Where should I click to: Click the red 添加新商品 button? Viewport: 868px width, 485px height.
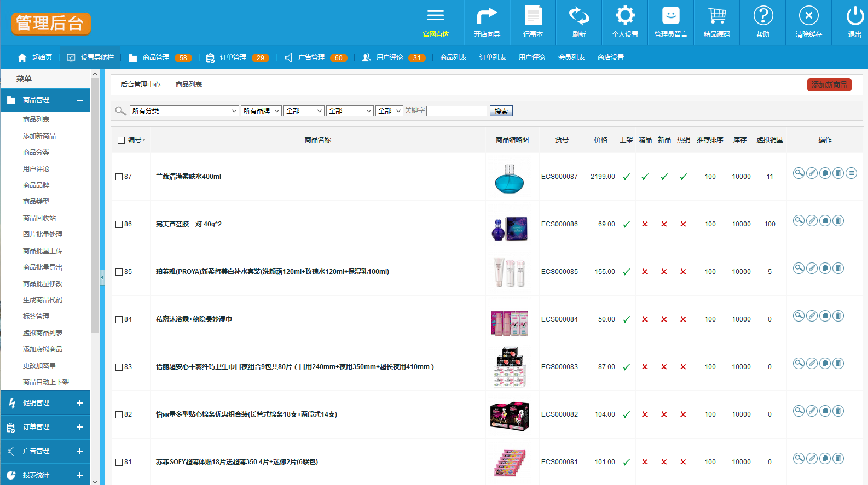pyautogui.click(x=829, y=85)
